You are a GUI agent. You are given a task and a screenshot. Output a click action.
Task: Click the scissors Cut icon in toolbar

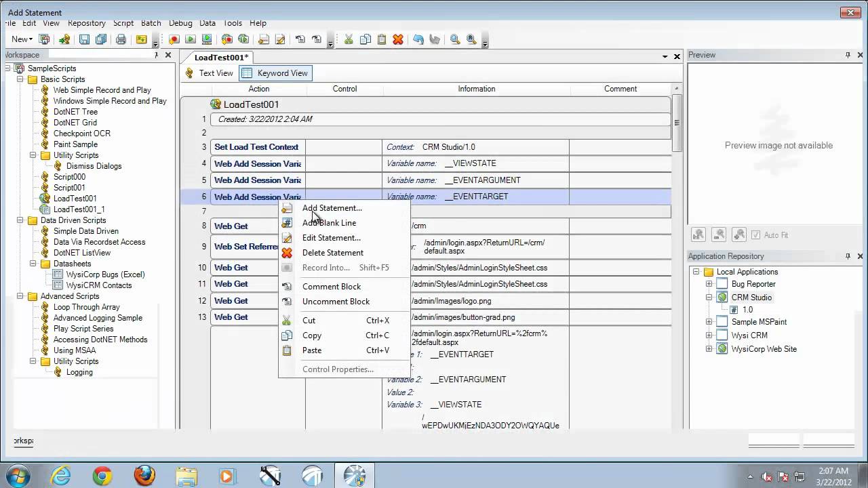click(349, 39)
